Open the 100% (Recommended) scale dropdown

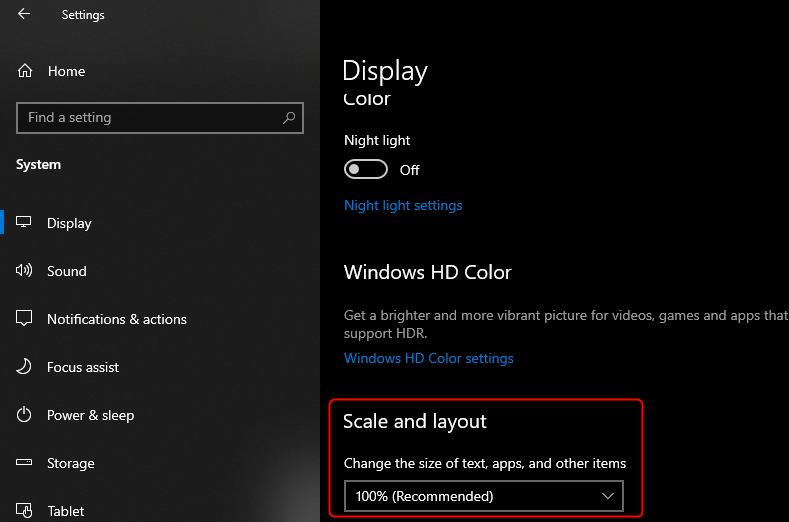[484, 496]
